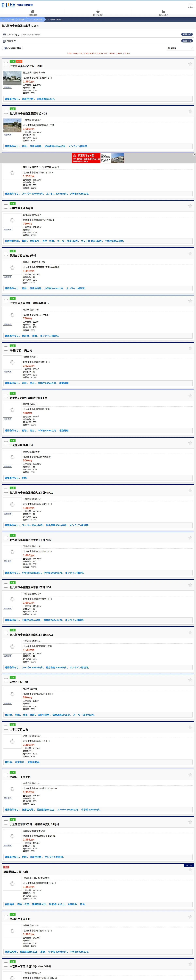This screenshot has width=196, height=980.
Task: Click 画像多数 badge under 長行西5丁目 thumbnail
Action: 8,87
